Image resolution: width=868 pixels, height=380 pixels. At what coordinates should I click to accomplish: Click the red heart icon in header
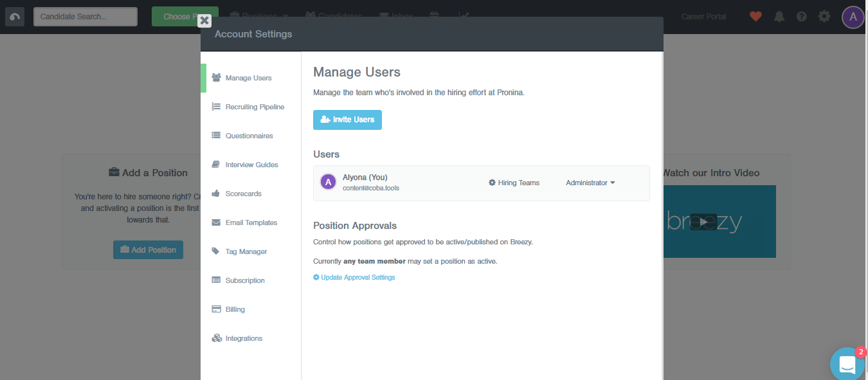[x=755, y=17]
